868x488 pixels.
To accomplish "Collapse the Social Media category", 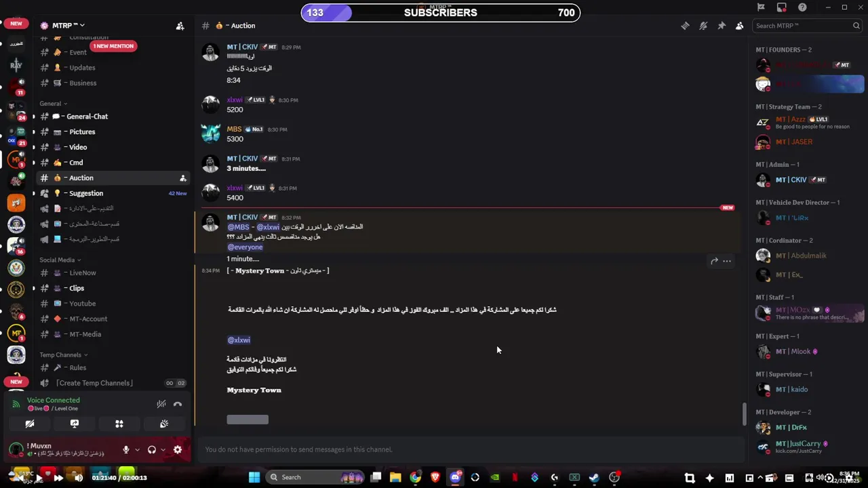I will click(x=60, y=260).
